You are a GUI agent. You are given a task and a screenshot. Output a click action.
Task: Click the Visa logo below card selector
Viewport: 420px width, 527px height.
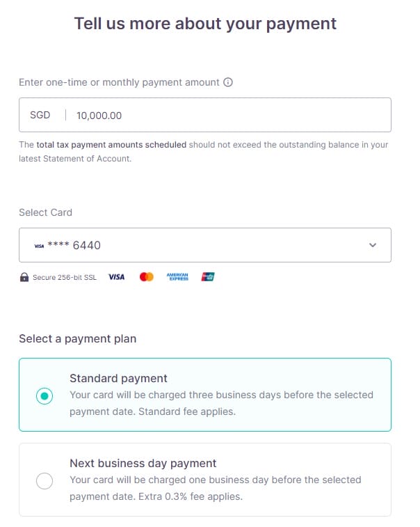[117, 277]
